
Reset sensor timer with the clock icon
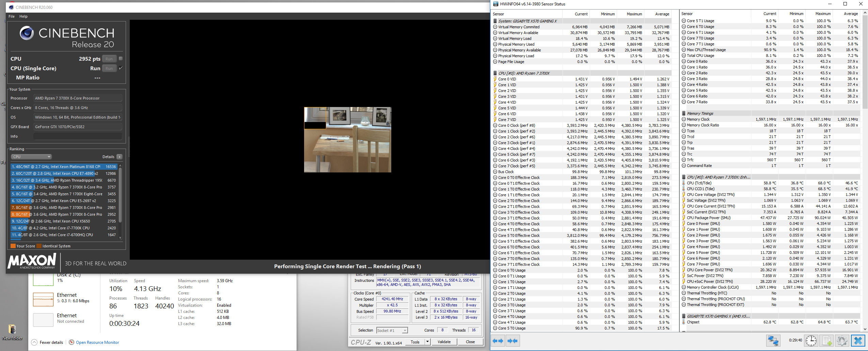click(811, 341)
